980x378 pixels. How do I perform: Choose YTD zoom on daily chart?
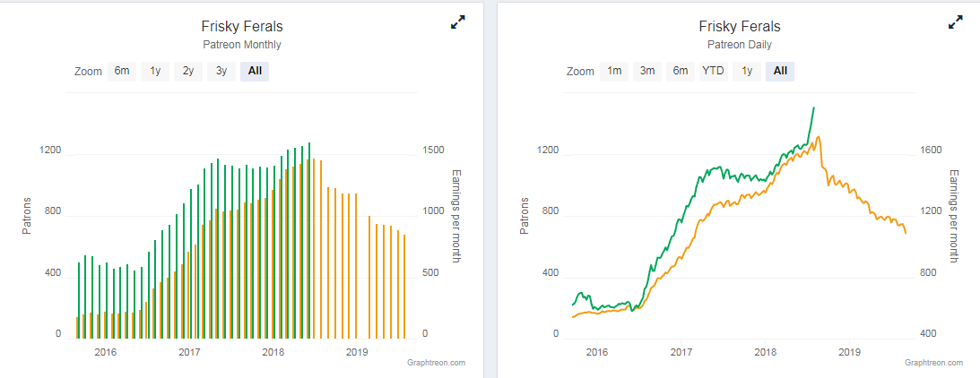(713, 72)
